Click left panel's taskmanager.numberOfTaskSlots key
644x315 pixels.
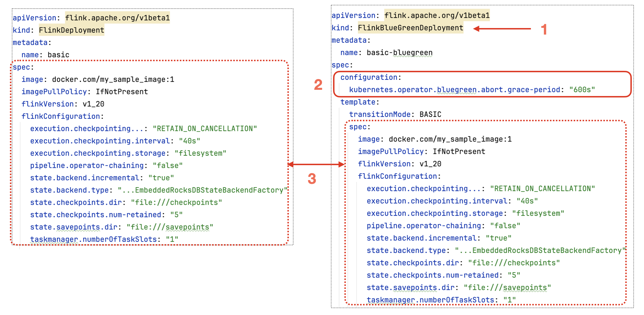(x=93, y=239)
